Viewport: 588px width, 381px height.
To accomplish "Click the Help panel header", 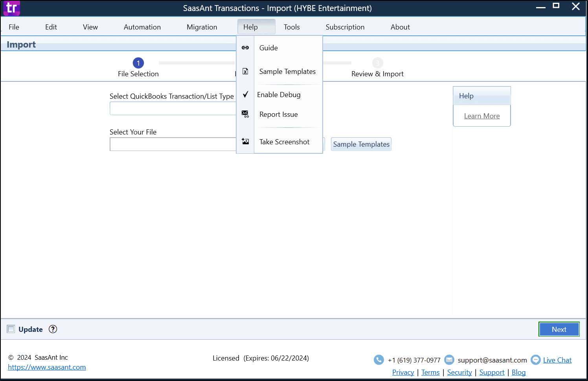I will [482, 96].
